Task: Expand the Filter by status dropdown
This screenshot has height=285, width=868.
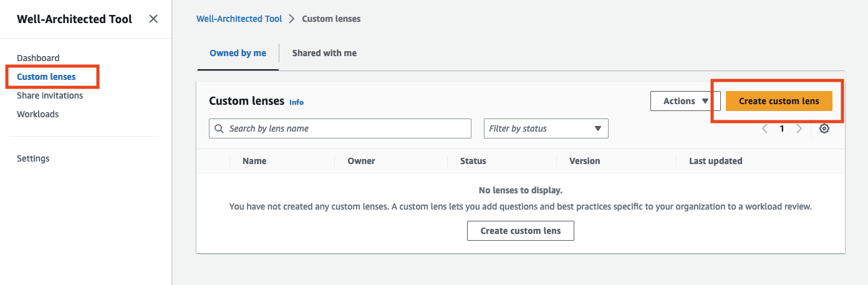Action: tap(546, 128)
